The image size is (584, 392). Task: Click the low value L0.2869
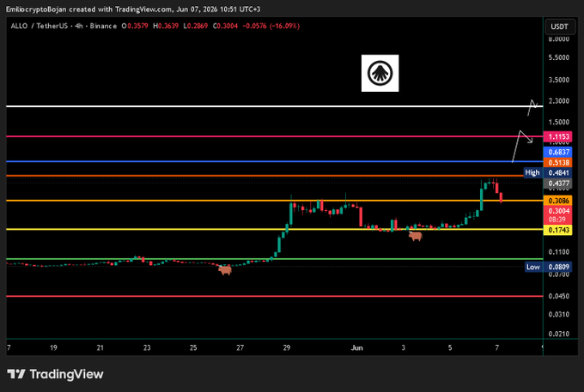tap(196, 26)
